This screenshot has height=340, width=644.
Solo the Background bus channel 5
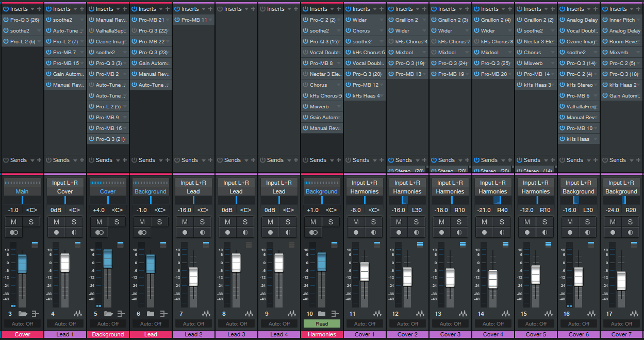117,222
